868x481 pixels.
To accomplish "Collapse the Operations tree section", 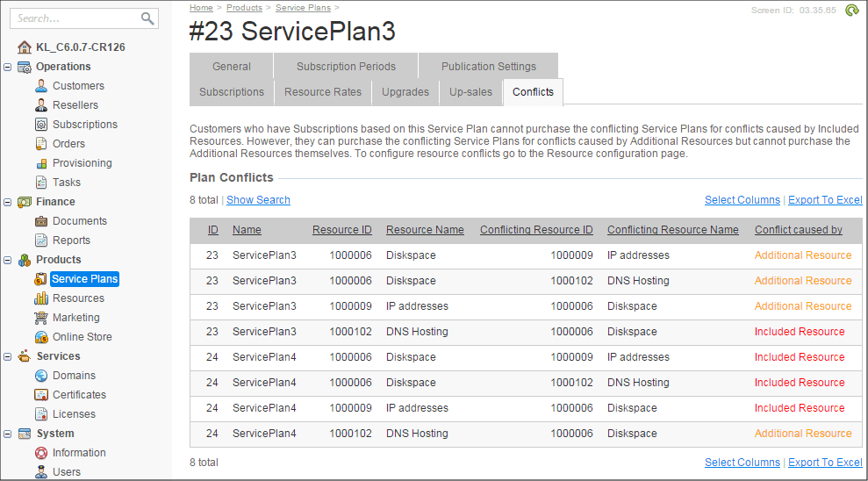I will coord(8,67).
